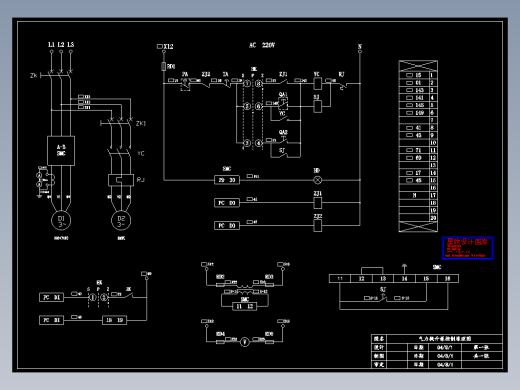Click the ZJ1 relay coil rectangle
Image resolution: width=520 pixels, height=390 pixels.
pos(318,203)
